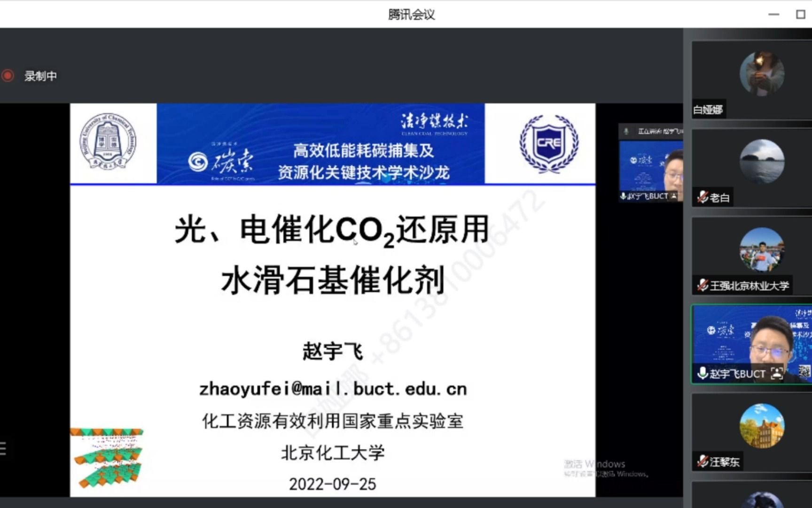Click the date 2022-09-25
This screenshot has width=812, height=508.
pyautogui.click(x=333, y=484)
